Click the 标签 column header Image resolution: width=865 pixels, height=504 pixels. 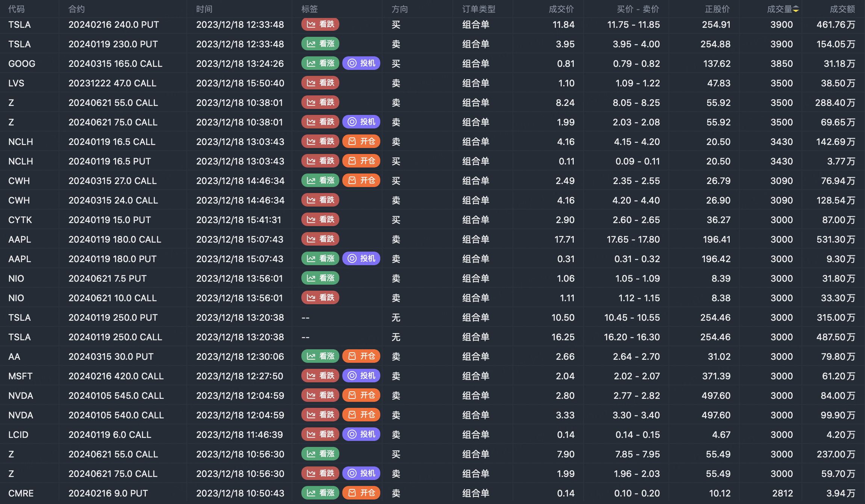(309, 9)
